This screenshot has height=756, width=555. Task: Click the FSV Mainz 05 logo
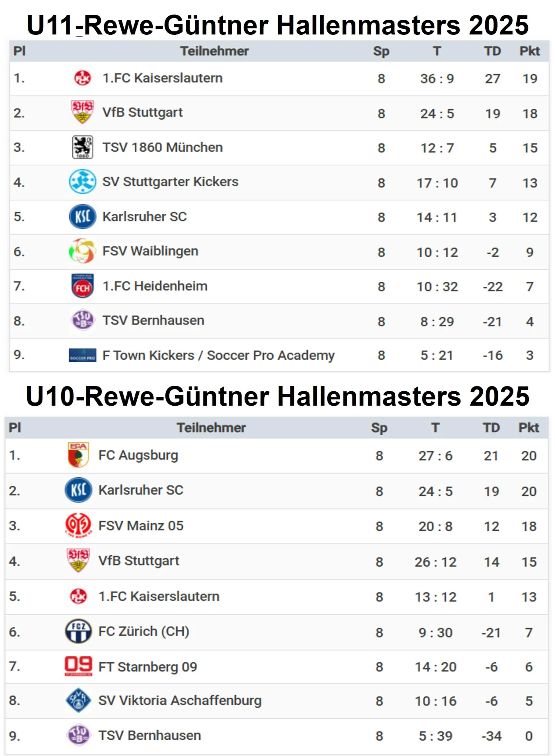click(78, 525)
